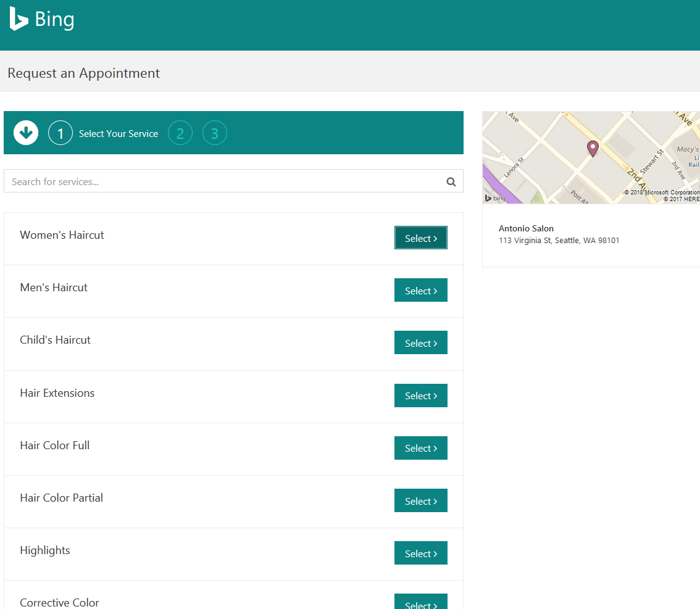Jump to step 2 circle

pyautogui.click(x=180, y=133)
